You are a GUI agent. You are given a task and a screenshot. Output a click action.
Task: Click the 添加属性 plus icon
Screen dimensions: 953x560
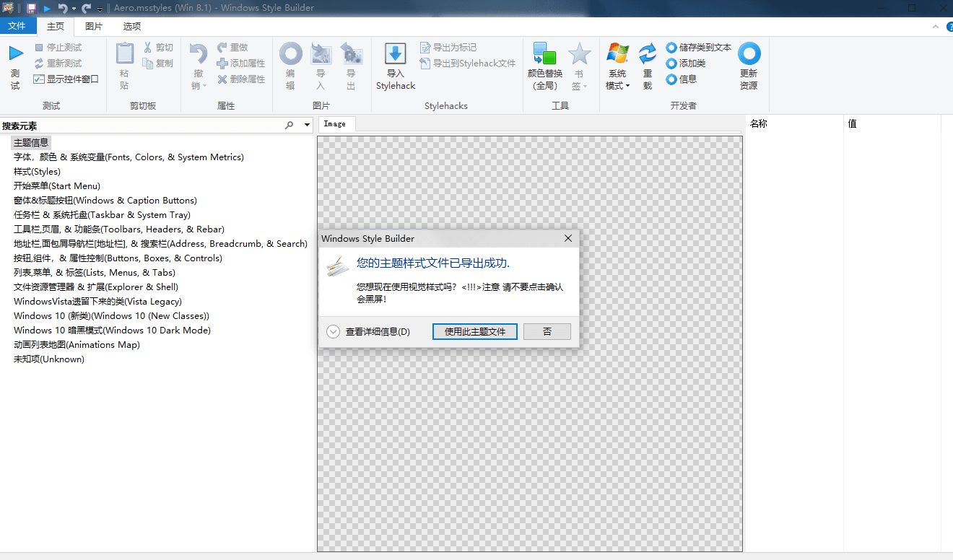point(222,64)
